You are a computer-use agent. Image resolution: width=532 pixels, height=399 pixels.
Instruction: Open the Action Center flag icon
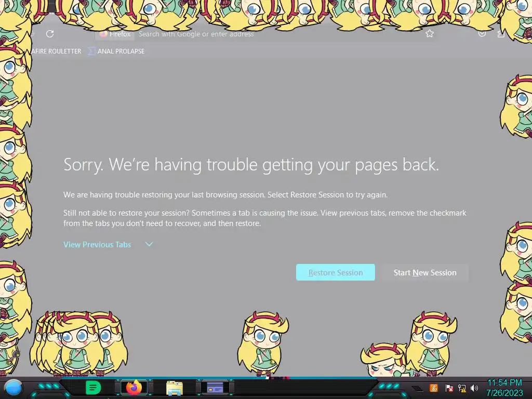[x=449, y=388]
